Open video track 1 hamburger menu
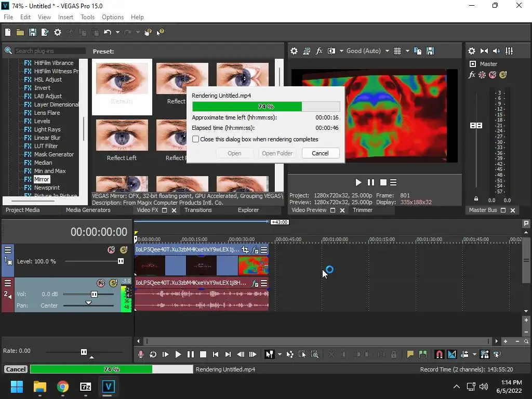The width and height of the screenshot is (532, 399). tap(8, 250)
